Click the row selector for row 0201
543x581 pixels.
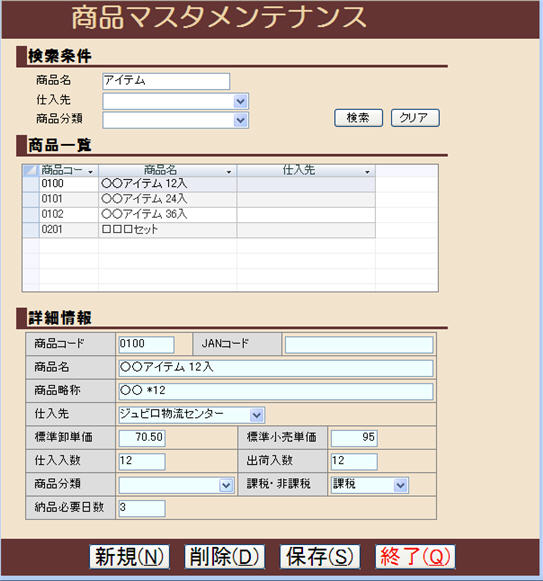pyautogui.click(x=31, y=230)
